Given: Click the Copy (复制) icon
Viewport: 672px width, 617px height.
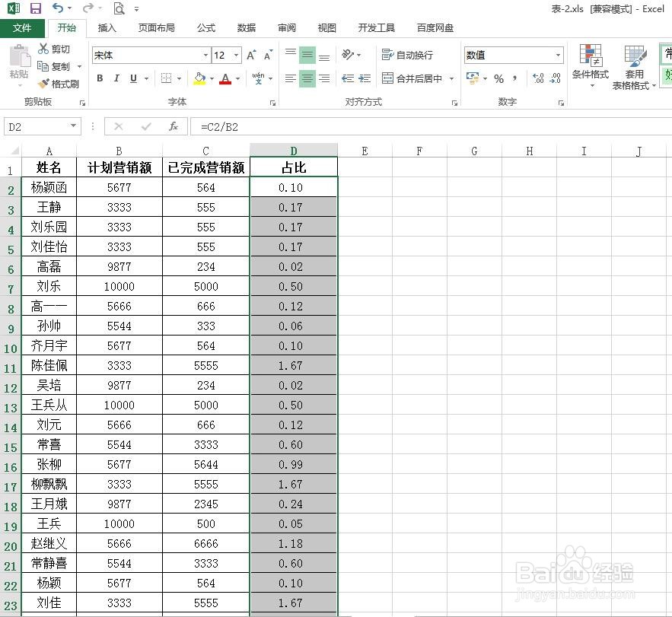Looking at the screenshot, I should coord(43,66).
